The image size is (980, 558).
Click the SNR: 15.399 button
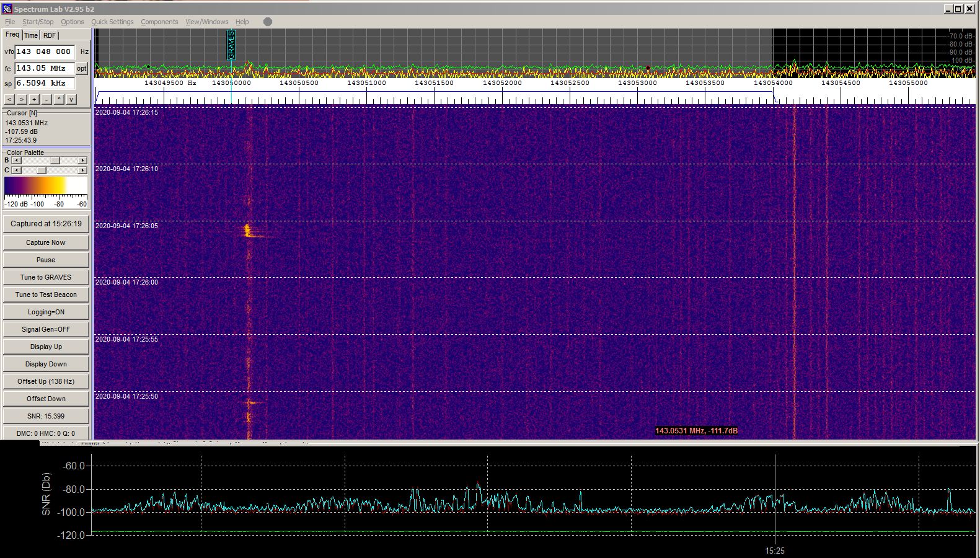(x=46, y=416)
